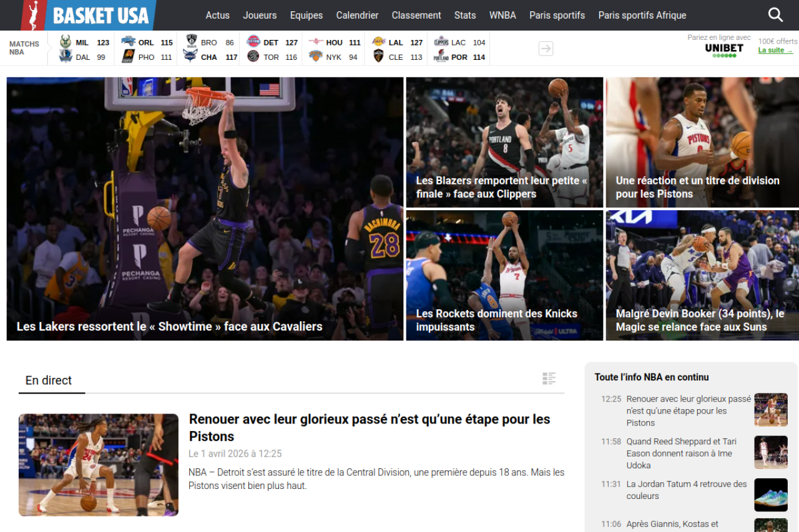
Task: Go to the WNBA section
Action: coord(502,16)
